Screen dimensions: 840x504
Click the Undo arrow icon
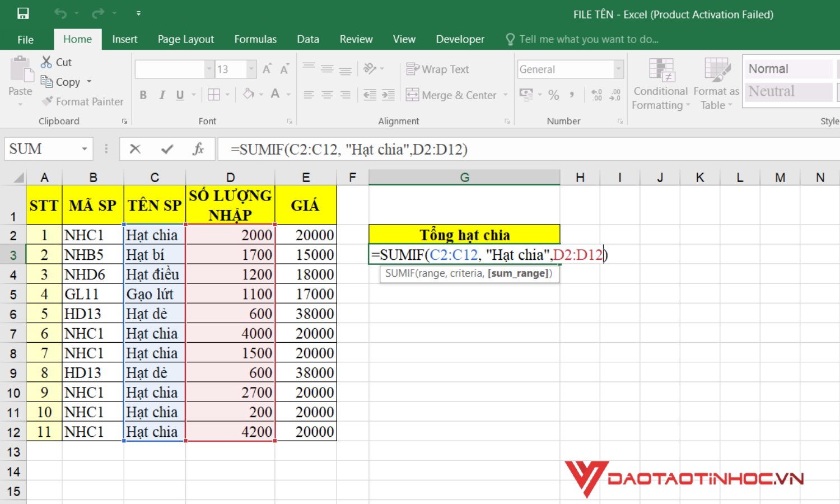point(60,13)
